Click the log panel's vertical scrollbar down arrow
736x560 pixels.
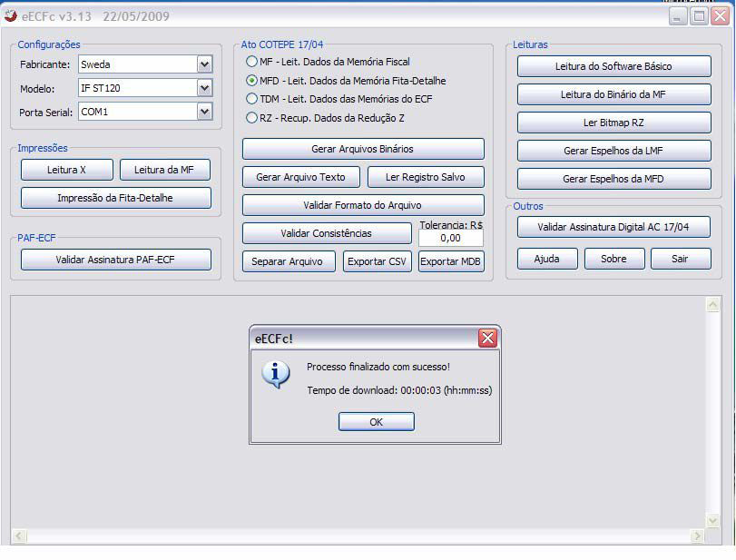(713, 520)
